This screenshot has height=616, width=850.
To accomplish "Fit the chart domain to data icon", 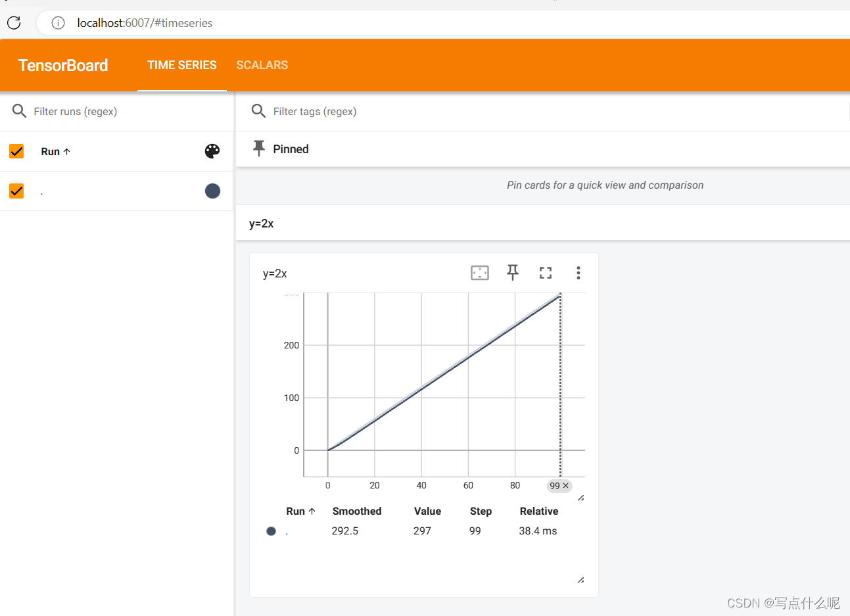I will [x=480, y=273].
